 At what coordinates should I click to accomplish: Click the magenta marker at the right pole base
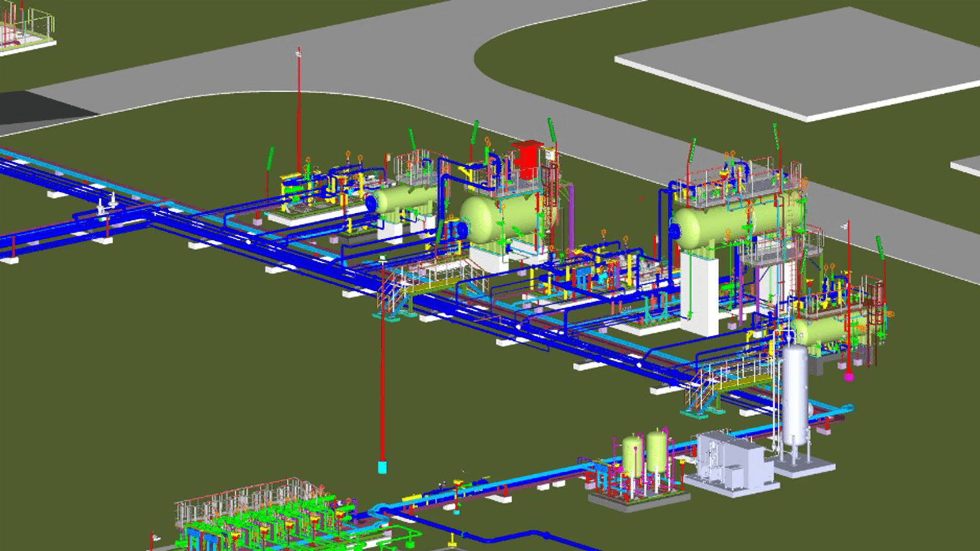(x=848, y=378)
